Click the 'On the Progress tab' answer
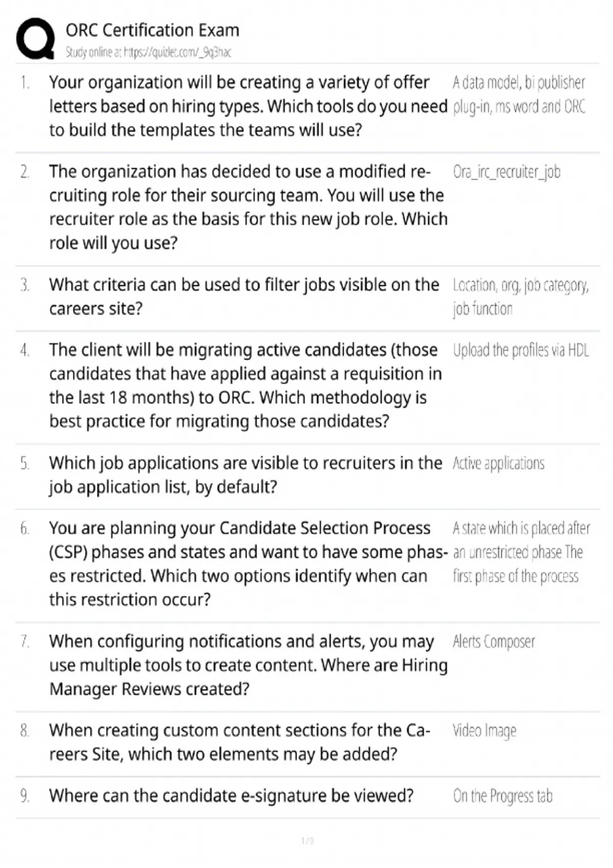Viewport: 613px width, 868px height. point(503,796)
